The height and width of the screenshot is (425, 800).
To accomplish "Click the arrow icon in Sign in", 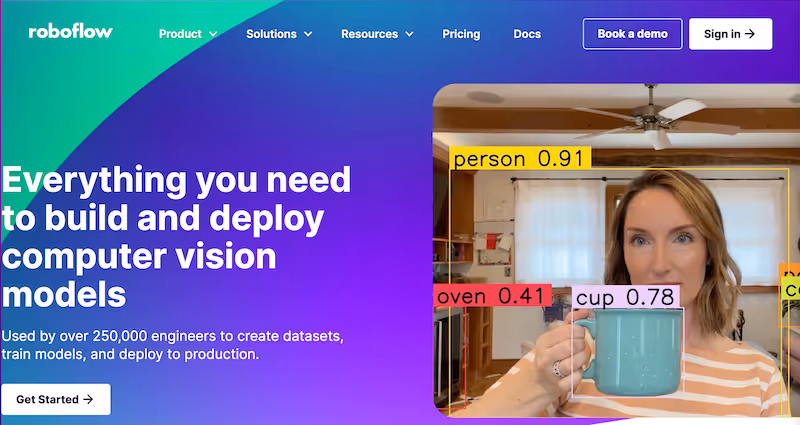I will (749, 34).
